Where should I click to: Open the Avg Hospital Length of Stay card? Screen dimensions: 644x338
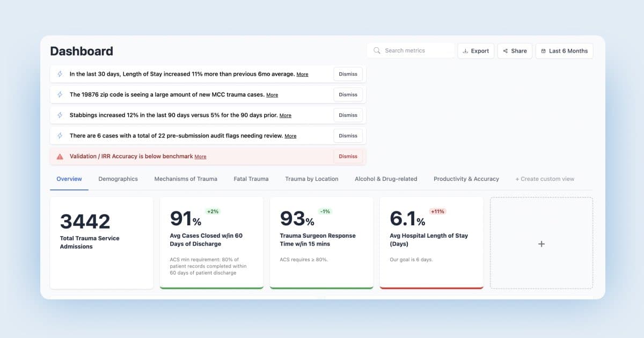[x=431, y=243]
